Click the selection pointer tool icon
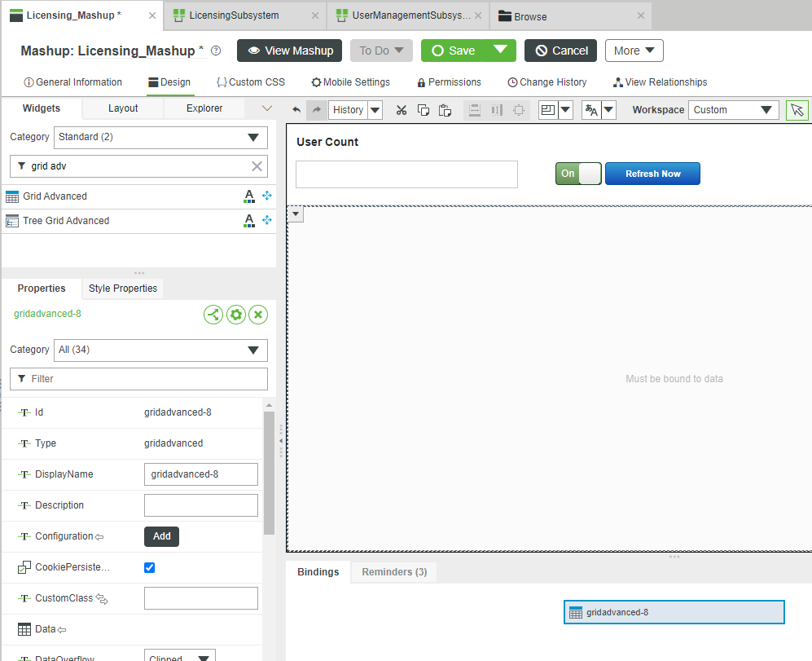The width and height of the screenshot is (812, 661). pyautogui.click(x=797, y=110)
